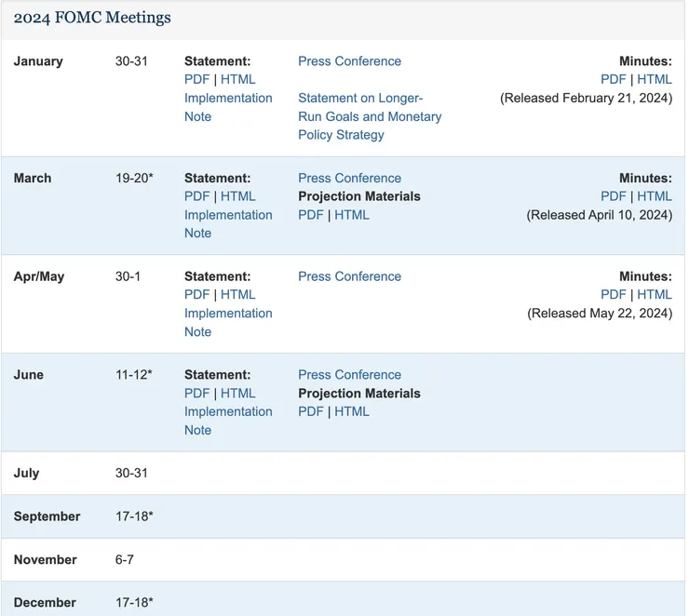Open June Projection Materials HTML

tap(352, 412)
